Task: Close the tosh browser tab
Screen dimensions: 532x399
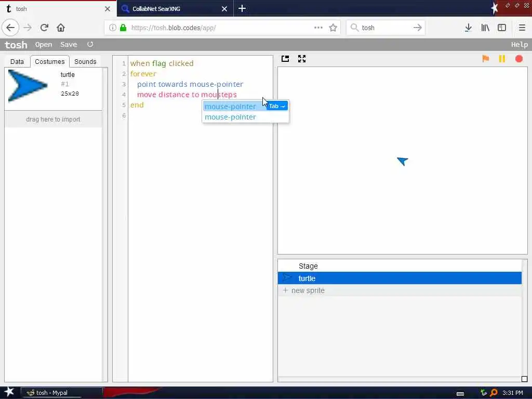Action: pos(107,9)
